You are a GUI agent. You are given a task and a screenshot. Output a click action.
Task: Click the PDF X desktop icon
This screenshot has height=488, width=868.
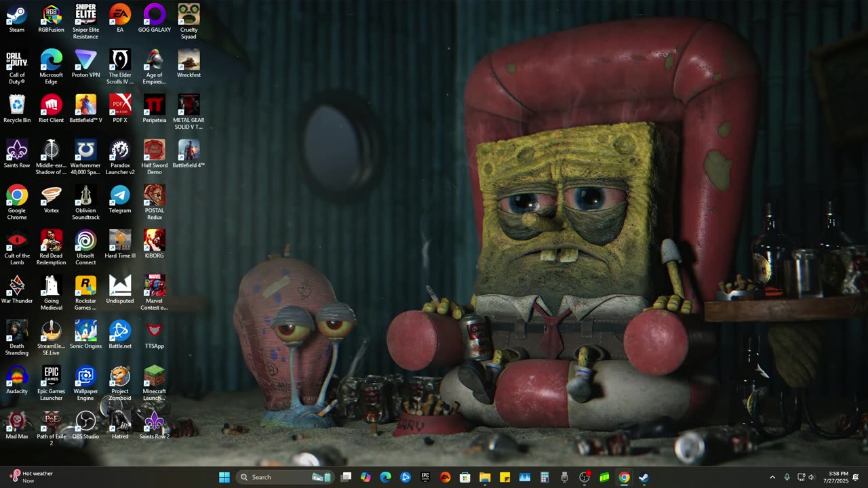coord(120,108)
